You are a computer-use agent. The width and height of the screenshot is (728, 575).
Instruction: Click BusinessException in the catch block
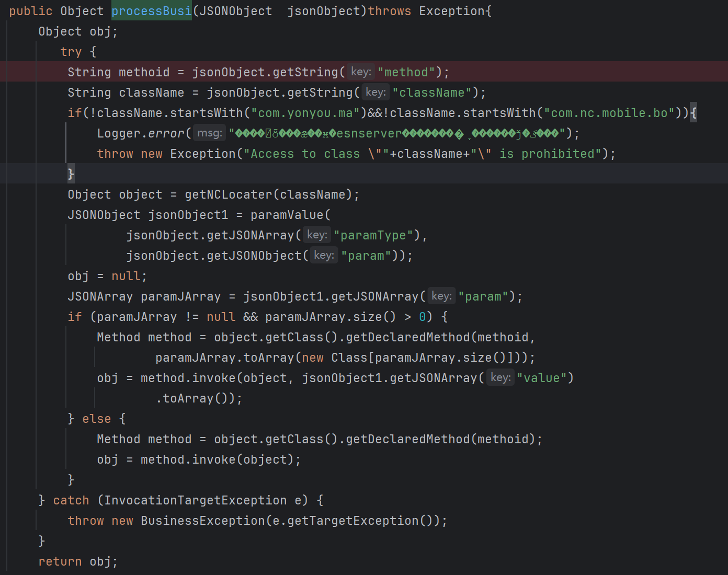(202, 521)
